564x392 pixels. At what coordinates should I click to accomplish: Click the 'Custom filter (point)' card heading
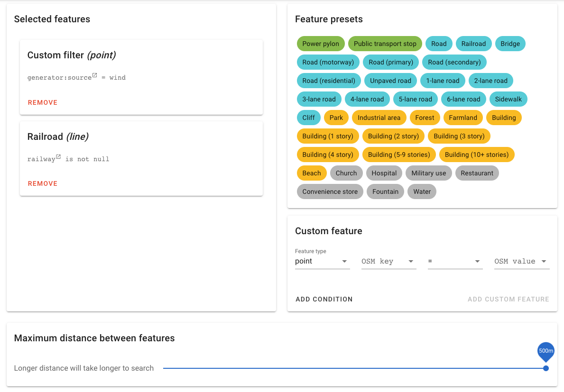pyautogui.click(x=72, y=55)
